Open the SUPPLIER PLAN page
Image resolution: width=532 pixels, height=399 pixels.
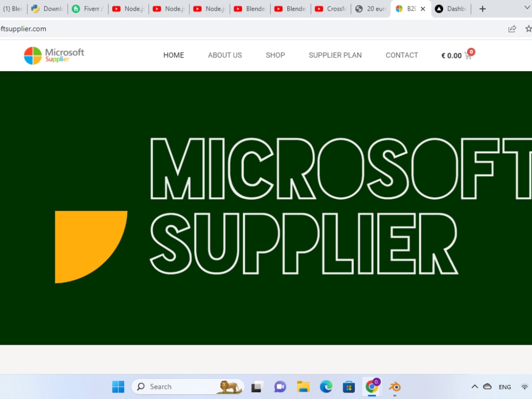(x=335, y=55)
